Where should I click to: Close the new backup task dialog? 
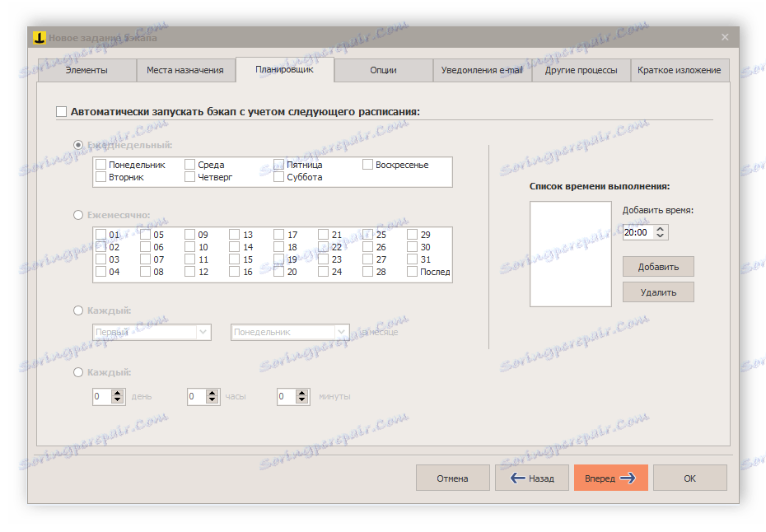(x=725, y=37)
